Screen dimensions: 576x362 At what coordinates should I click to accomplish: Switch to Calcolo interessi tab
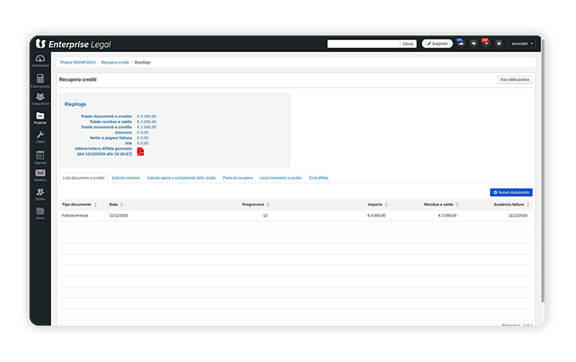pyautogui.click(x=126, y=178)
